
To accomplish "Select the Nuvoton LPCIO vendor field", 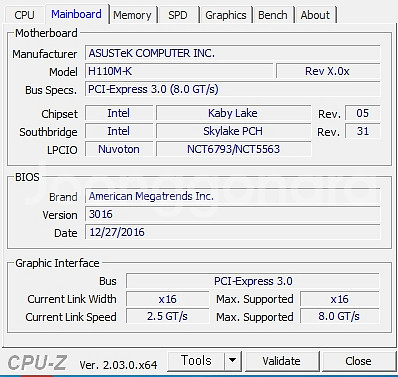I will pyautogui.click(x=119, y=149).
